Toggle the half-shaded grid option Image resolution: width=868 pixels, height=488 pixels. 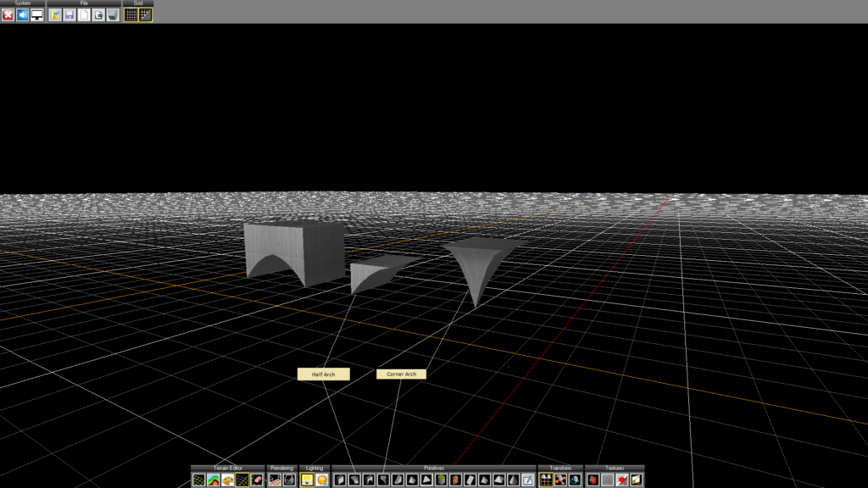tap(145, 15)
